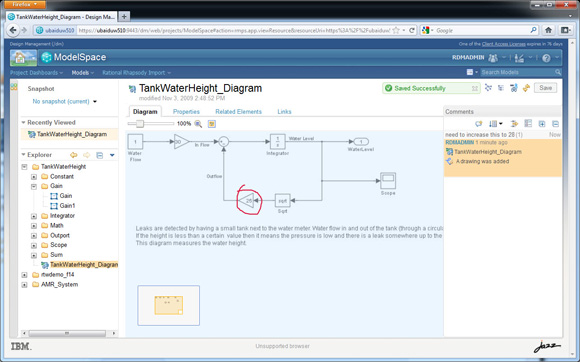Click the ModelSpace globe logo icon

46,57
